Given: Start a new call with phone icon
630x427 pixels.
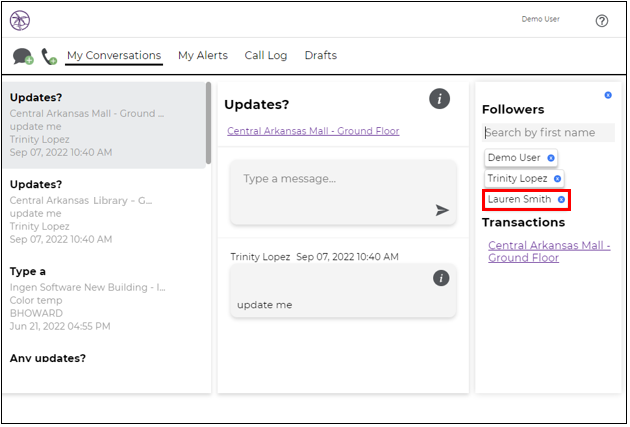Looking at the screenshot, I should click(49, 56).
